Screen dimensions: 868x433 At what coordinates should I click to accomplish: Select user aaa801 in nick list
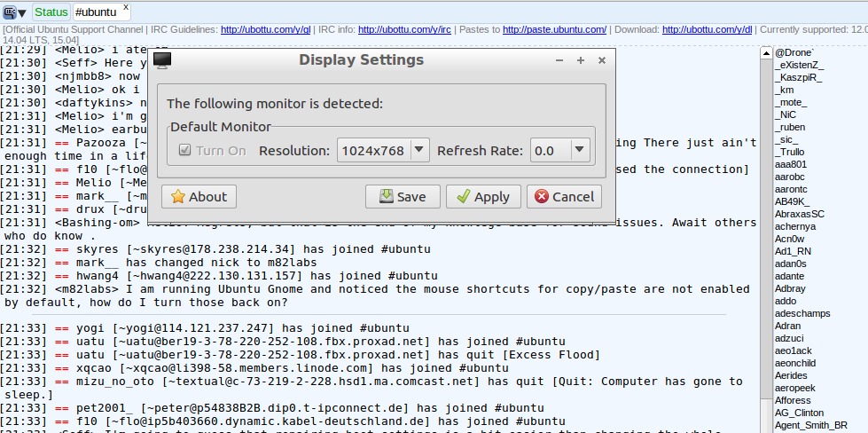click(791, 164)
